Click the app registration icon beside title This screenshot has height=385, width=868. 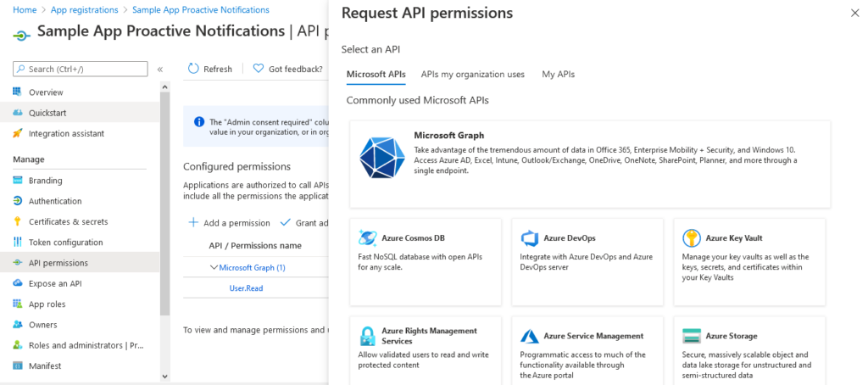(x=21, y=35)
